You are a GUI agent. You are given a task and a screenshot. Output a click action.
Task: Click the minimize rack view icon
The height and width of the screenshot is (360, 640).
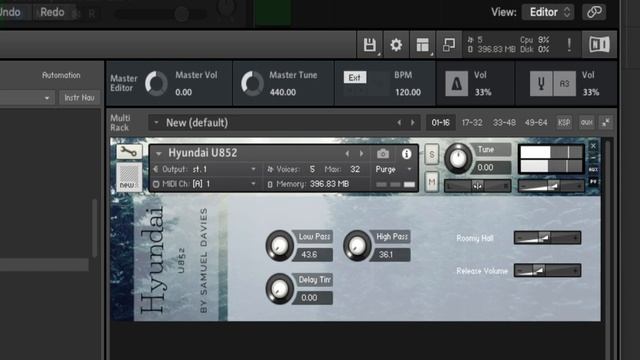(449, 44)
